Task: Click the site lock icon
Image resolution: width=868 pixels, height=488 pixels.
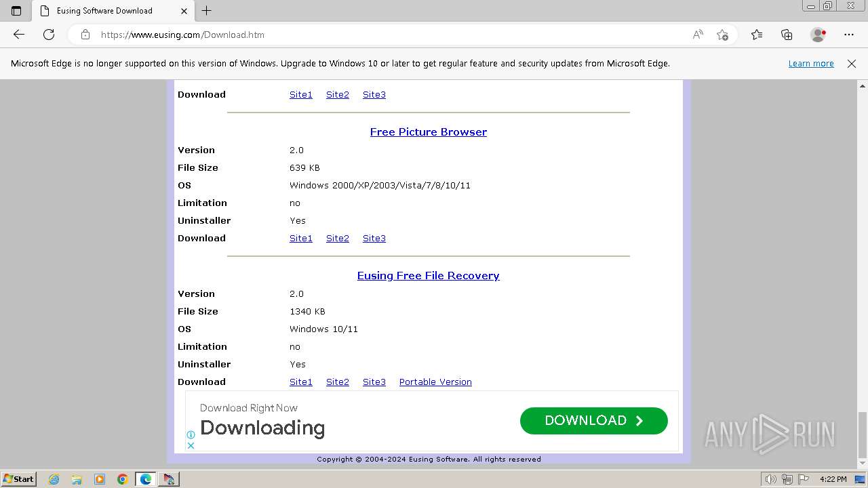Action: (85, 35)
